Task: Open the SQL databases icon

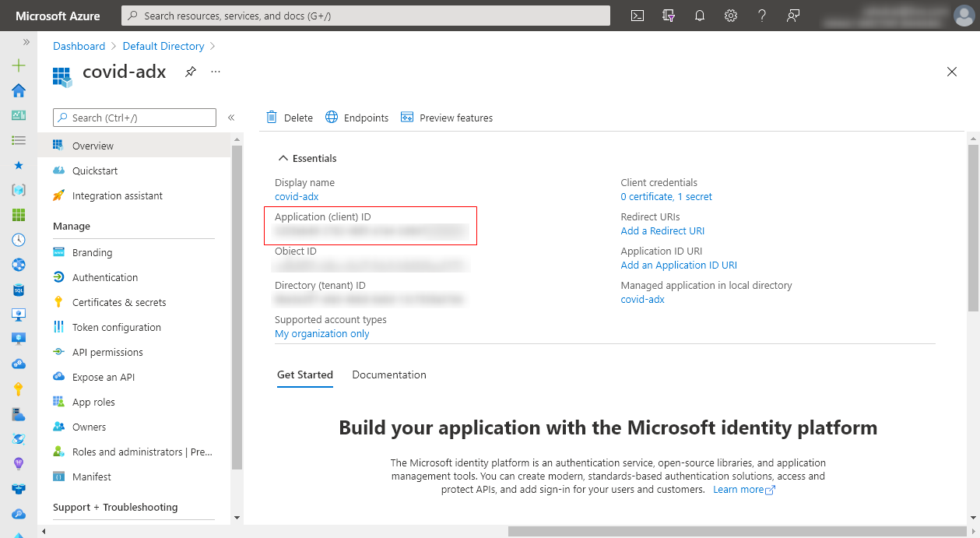Action: pyautogui.click(x=19, y=290)
